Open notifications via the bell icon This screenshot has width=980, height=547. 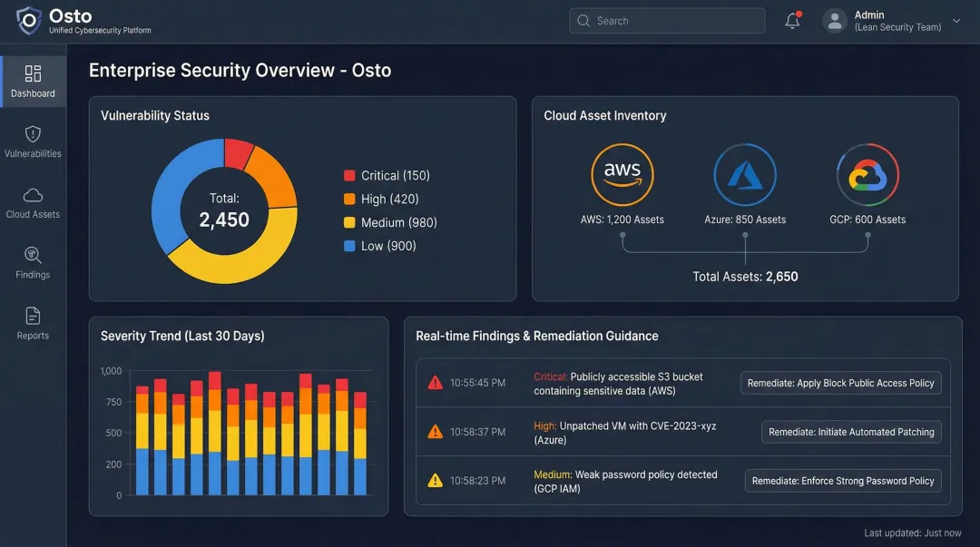click(790, 20)
